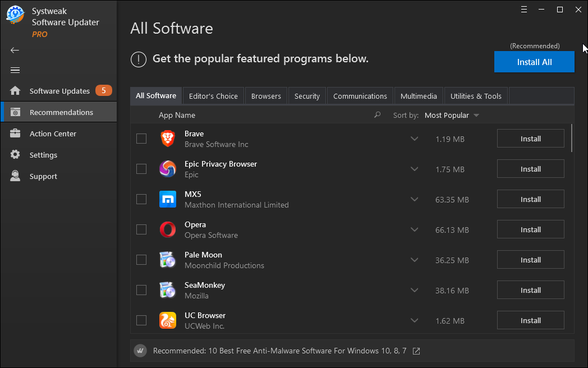Go back using the back arrow
The height and width of the screenshot is (368, 588).
(x=15, y=50)
